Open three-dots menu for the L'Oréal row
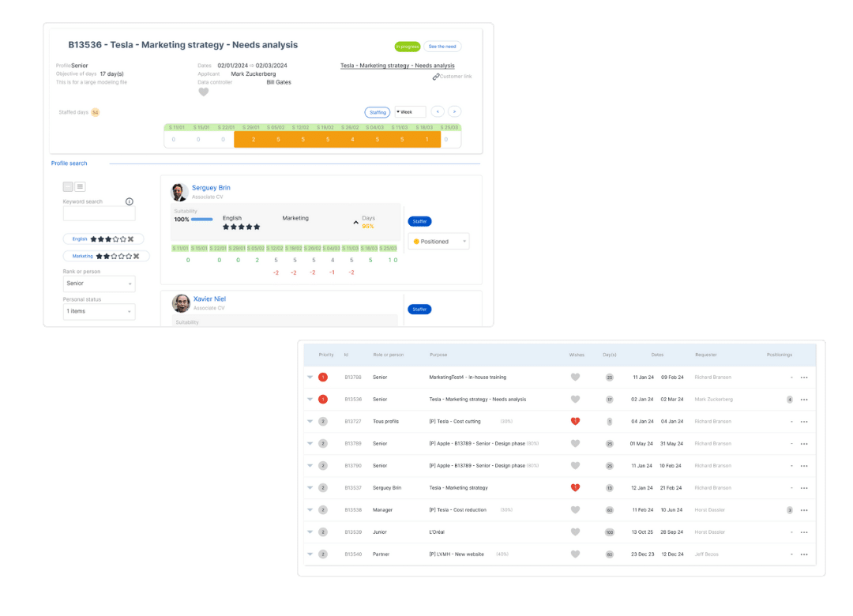The image size is (853, 616). pos(804,532)
